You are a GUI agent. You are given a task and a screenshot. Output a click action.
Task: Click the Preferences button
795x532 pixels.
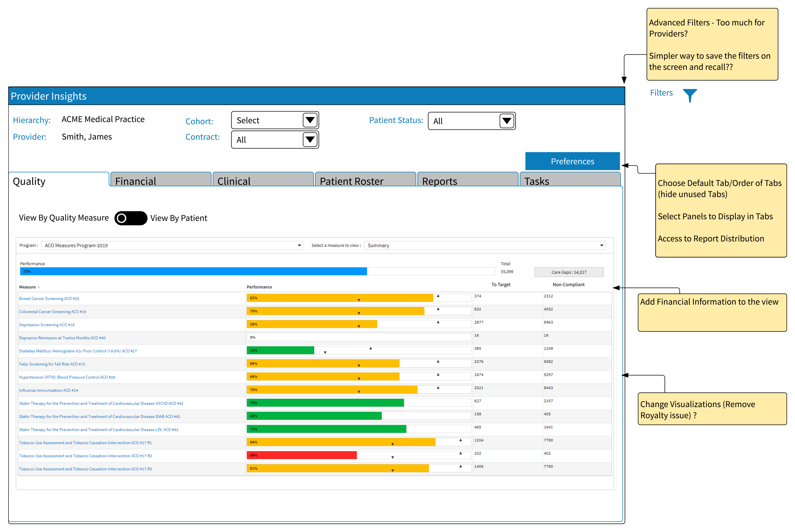(572, 161)
